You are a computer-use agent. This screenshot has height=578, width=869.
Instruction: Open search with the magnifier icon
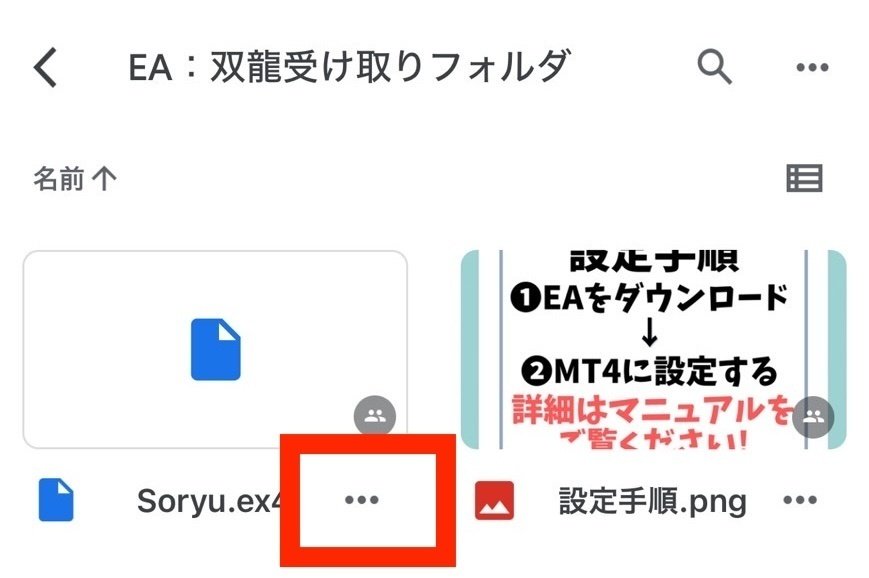pos(714,67)
